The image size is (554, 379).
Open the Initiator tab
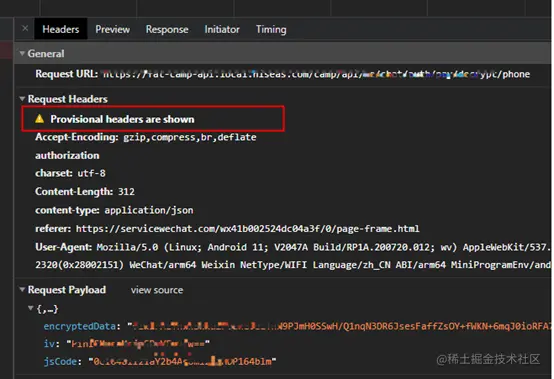point(222,29)
